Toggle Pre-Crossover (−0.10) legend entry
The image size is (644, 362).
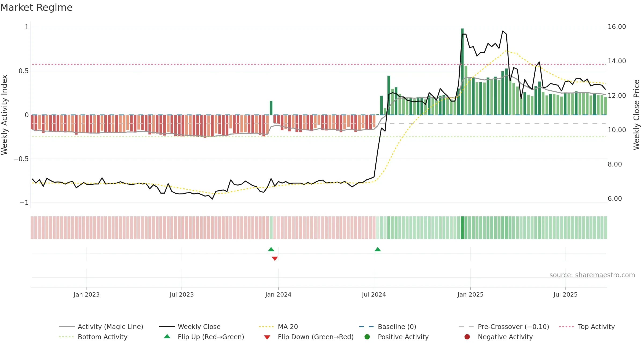tap(504, 327)
